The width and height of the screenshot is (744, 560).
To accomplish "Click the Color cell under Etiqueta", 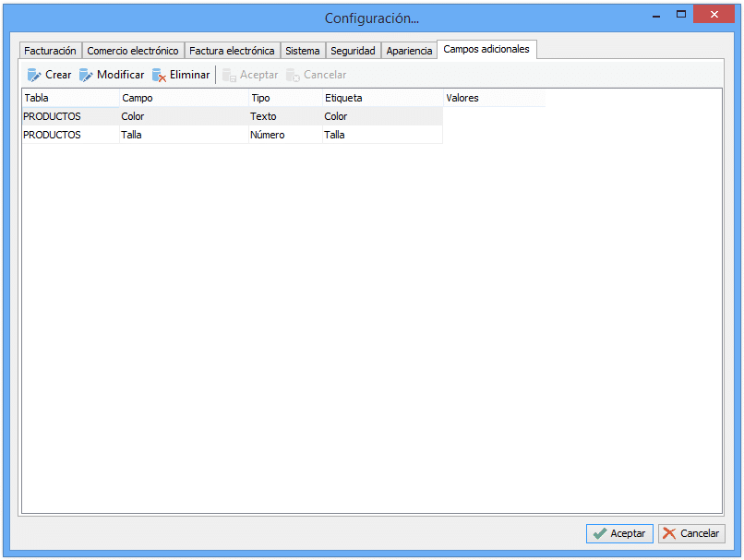I will pos(383,116).
